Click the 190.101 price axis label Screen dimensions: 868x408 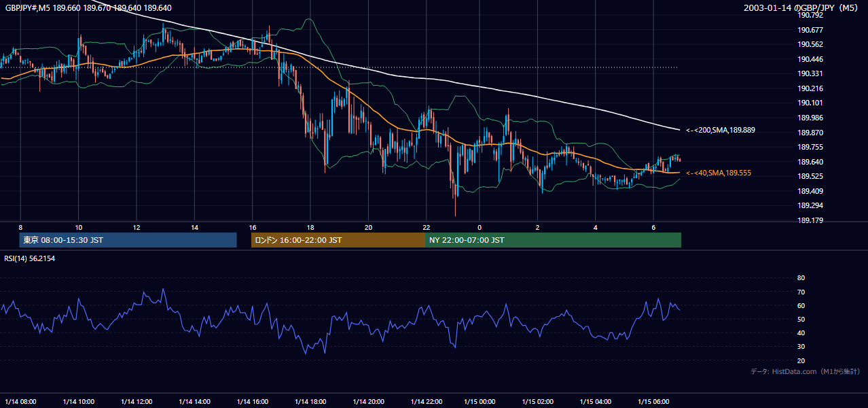pos(810,103)
